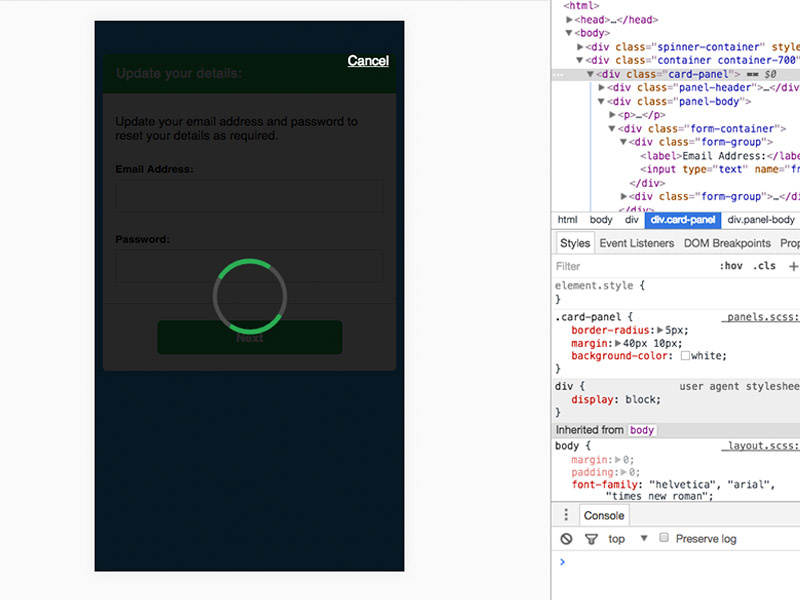Image resolution: width=800 pixels, height=600 pixels.
Task: Toggle element states with the :hov control
Action: coord(734,266)
